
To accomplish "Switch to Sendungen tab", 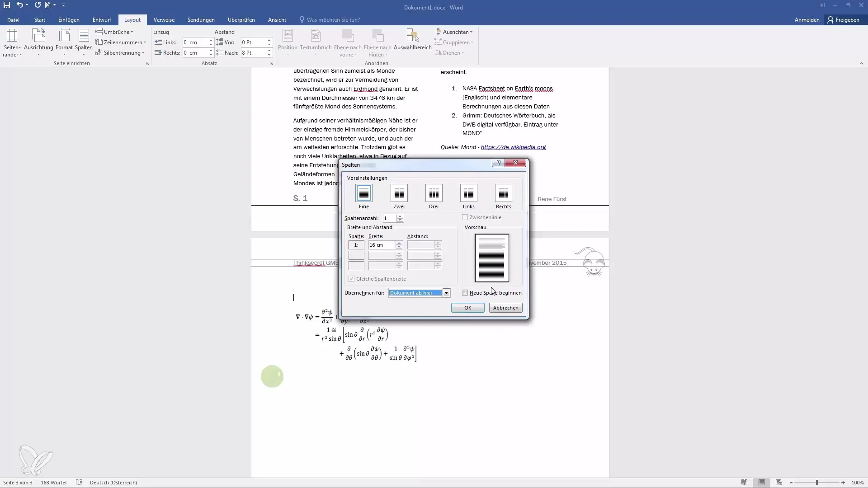I will (x=201, y=20).
